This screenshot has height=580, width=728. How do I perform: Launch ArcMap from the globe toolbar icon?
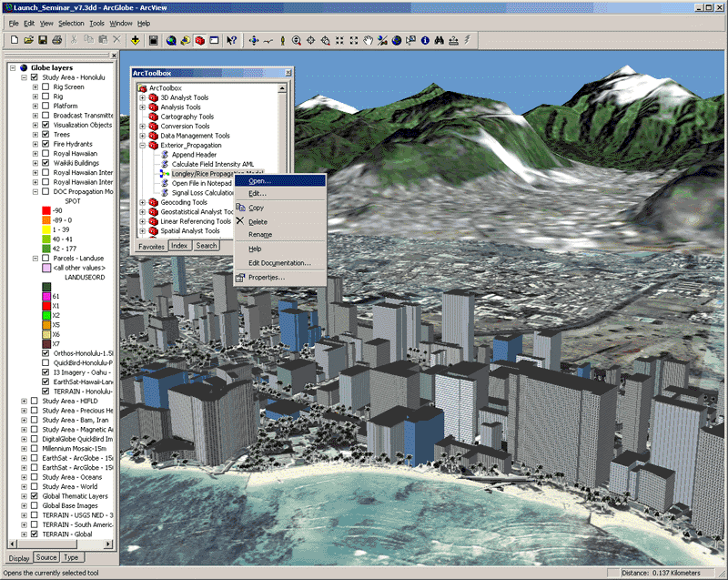click(x=171, y=40)
